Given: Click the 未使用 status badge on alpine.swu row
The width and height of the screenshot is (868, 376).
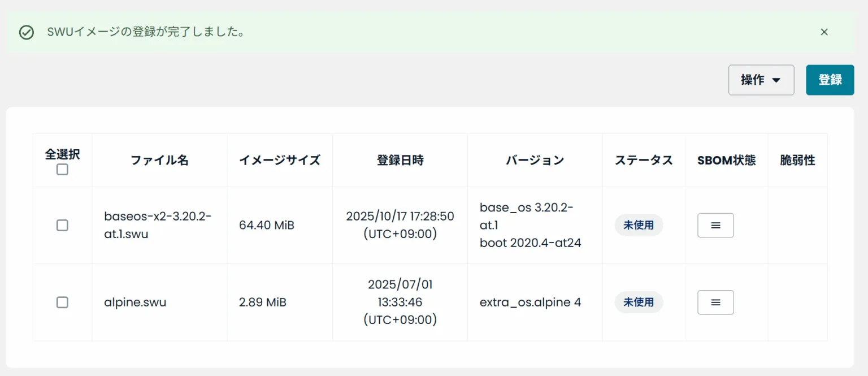Looking at the screenshot, I should click(x=639, y=302).
